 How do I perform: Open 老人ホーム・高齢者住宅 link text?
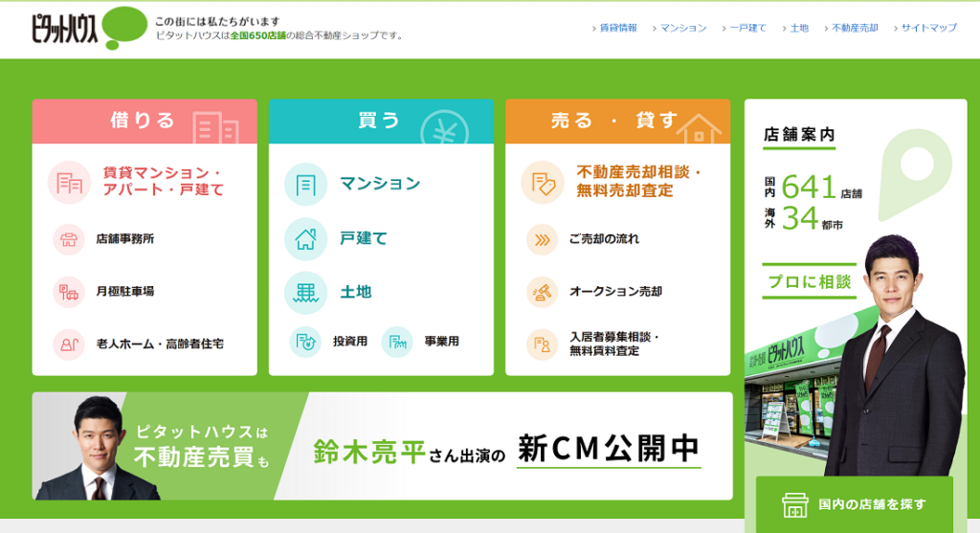tap(160, 344)
